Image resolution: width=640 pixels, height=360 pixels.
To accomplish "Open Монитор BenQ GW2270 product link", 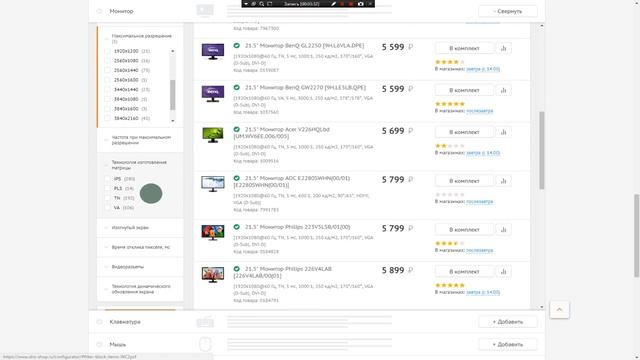I will (305, 88).
